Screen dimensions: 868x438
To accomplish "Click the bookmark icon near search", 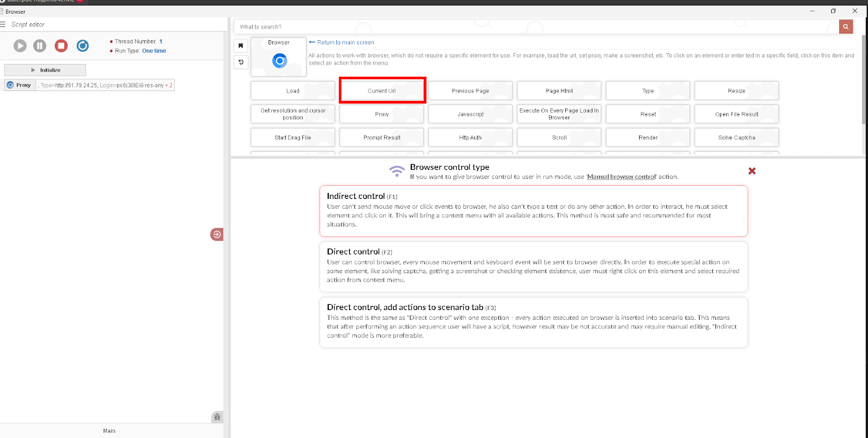I will (x=241, y=46).
